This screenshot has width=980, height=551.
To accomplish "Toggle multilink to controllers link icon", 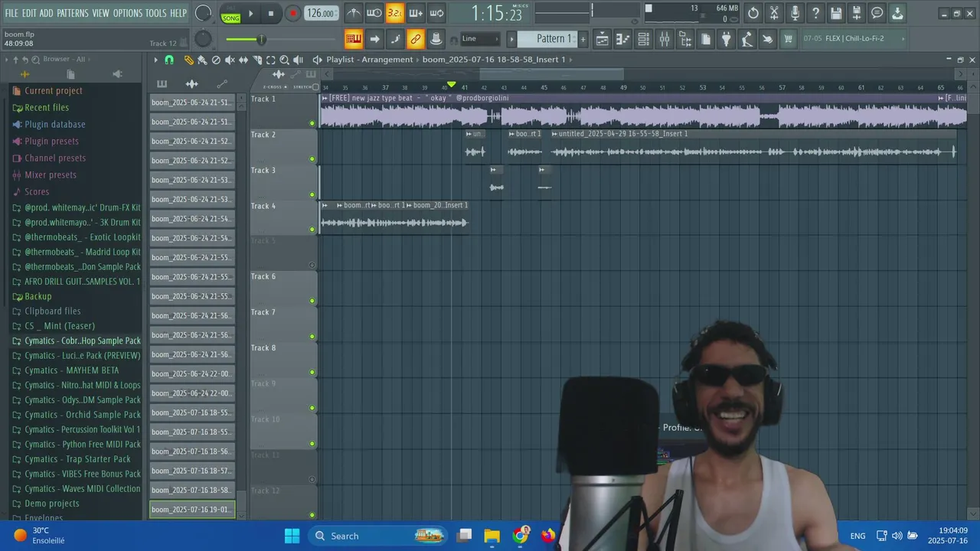I will (x=416, y=38).
